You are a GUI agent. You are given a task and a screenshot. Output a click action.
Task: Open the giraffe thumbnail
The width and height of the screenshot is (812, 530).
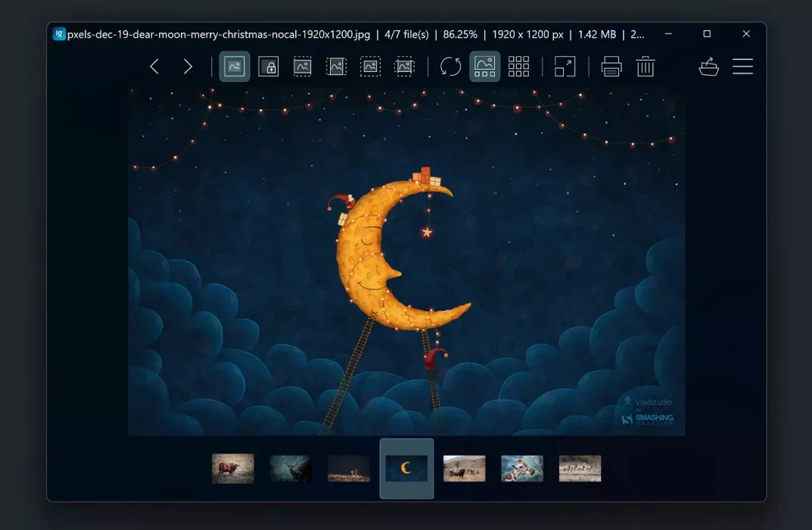[x=522, y=469]
